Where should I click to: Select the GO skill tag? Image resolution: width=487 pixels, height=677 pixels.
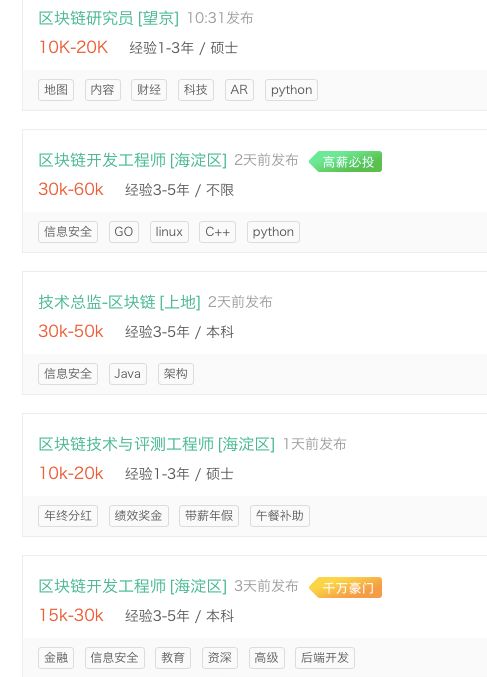(123, 232)
